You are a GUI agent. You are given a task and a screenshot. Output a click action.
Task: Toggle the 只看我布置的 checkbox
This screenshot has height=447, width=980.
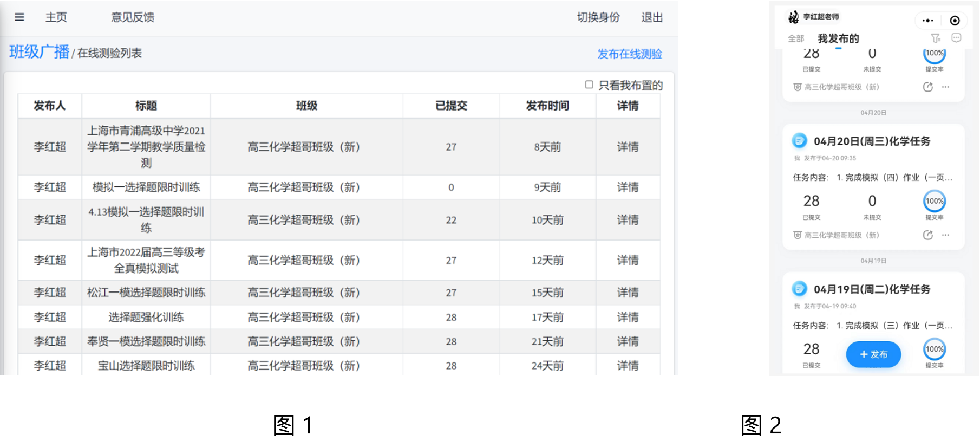click(x=589, y=85)
